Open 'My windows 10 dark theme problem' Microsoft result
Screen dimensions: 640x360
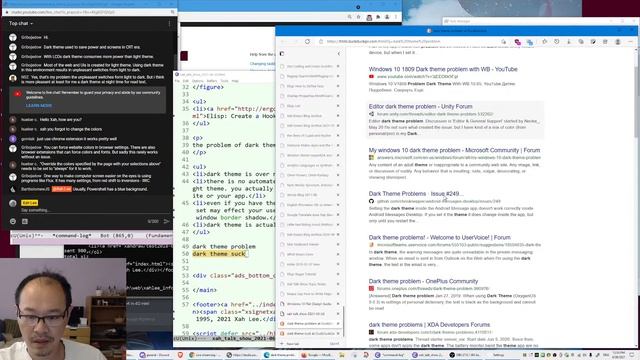454,150
